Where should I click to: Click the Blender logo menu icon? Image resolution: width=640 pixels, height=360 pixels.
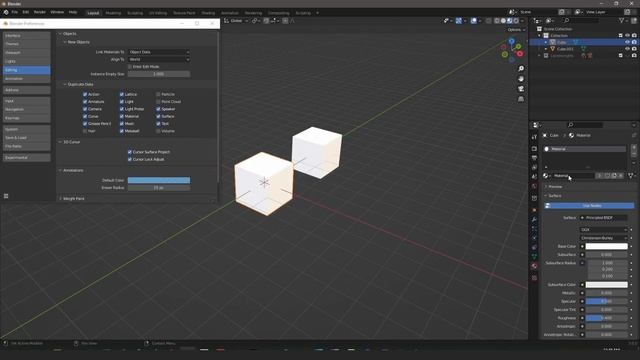(6, 13)
